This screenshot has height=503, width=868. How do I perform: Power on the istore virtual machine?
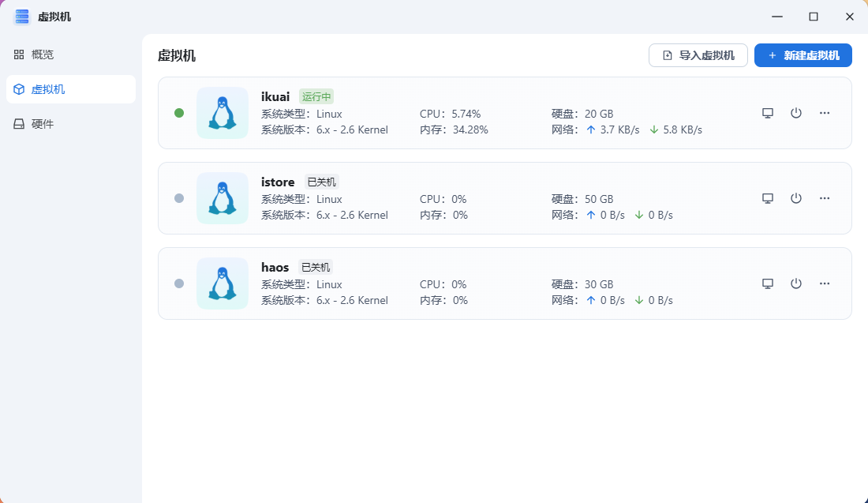coord(796,198)
